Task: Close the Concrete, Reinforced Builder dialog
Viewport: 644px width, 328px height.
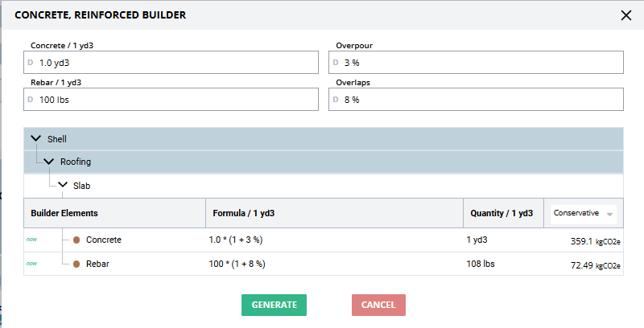Action: pos(626,14)
